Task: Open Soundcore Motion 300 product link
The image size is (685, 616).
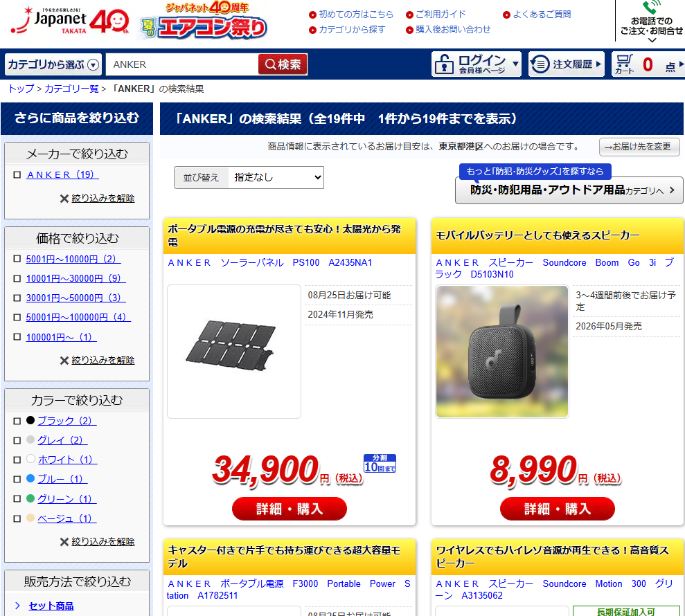Action: pos(555,590)
